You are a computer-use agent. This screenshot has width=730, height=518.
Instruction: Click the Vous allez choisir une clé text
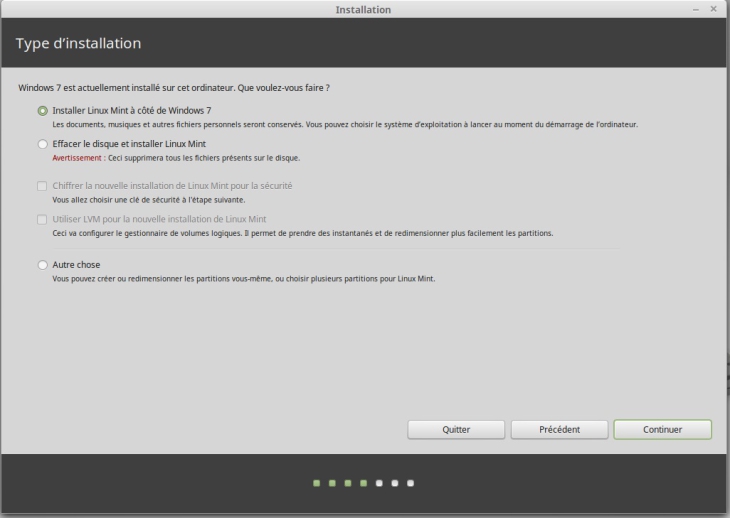click(x=149, y=200)
